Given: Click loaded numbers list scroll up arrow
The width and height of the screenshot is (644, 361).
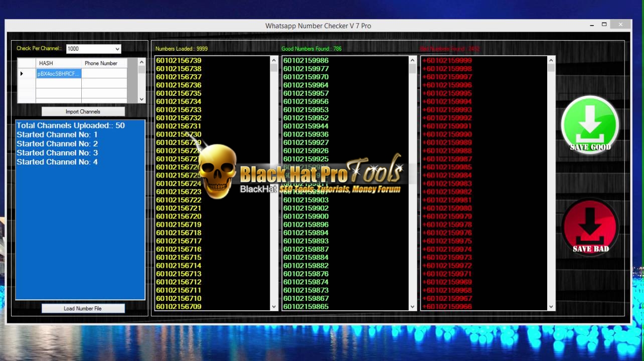Looking at the screenshot, I should tap(274, 60).
